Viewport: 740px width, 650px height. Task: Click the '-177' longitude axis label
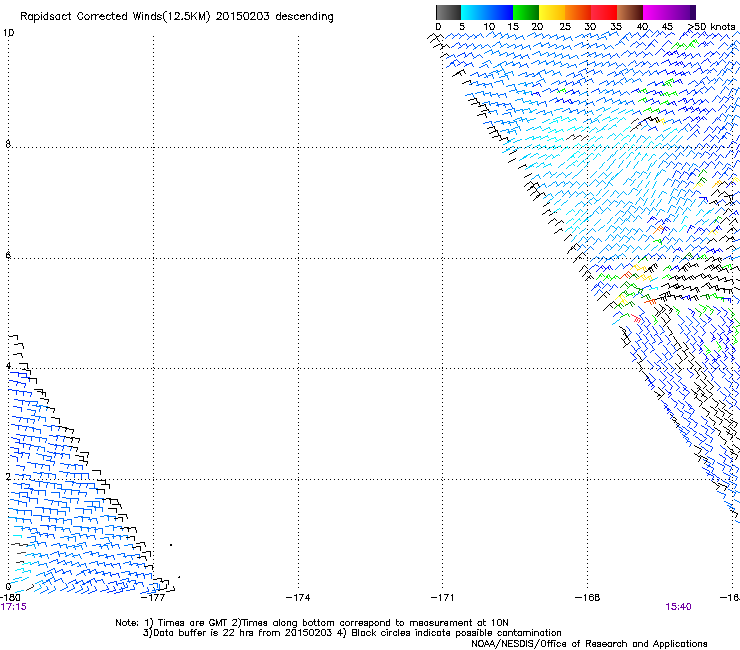(153, 597)
